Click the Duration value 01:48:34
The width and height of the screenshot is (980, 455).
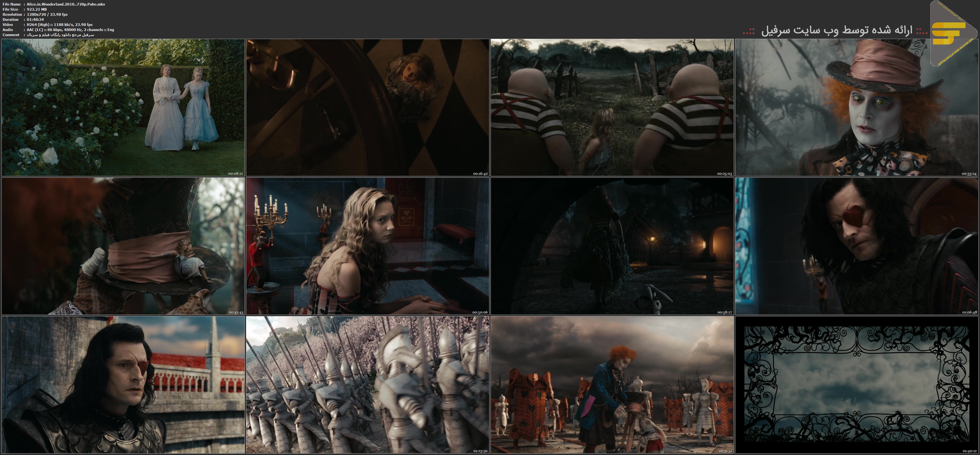pyautogui.click(x=35, y=19)
